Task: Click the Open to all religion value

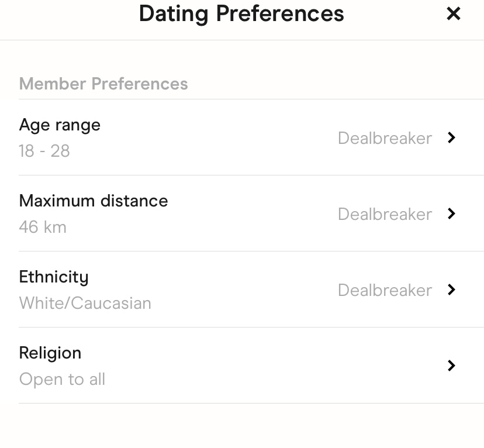Action: click(62, 379)
